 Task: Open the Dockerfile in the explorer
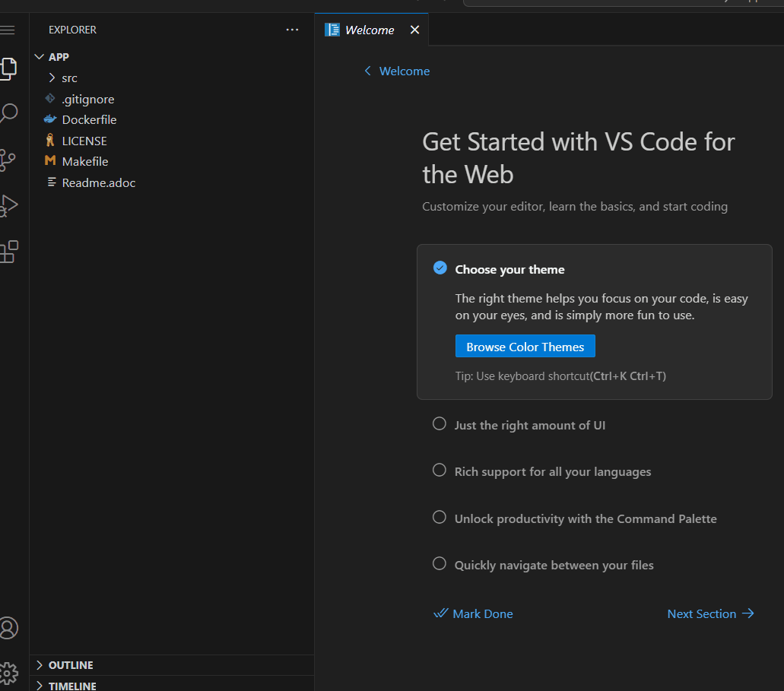[89, 119]
